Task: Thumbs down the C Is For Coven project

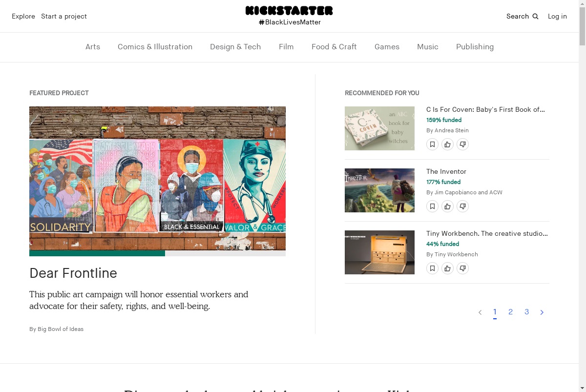Action: point(462,144)
